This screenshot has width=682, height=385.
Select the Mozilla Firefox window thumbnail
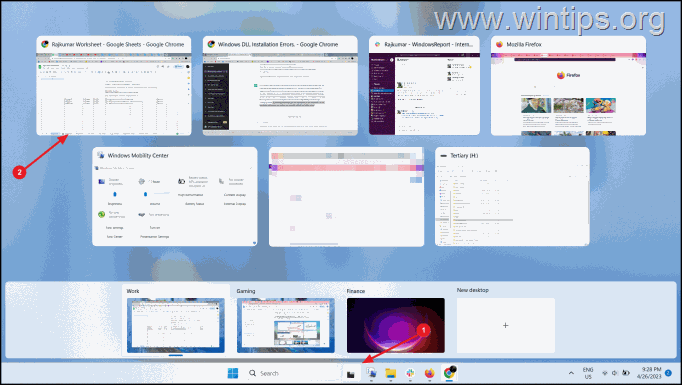568,86
